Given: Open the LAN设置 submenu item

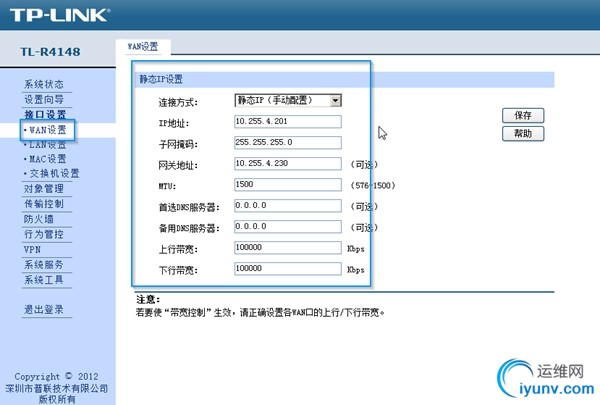Looking at the screenshot, I should pos(48,145).
